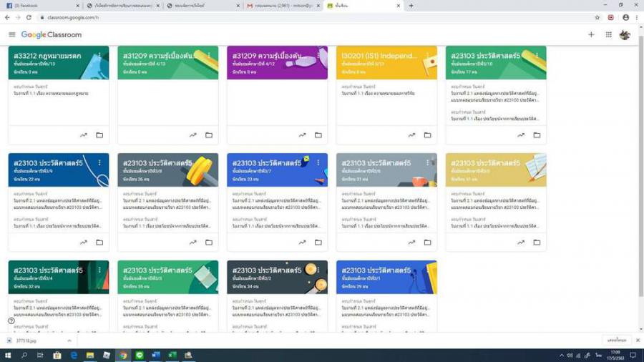Click the plus icon to create or join class
This screenshot has width=644, height=362.
[591, 34]
